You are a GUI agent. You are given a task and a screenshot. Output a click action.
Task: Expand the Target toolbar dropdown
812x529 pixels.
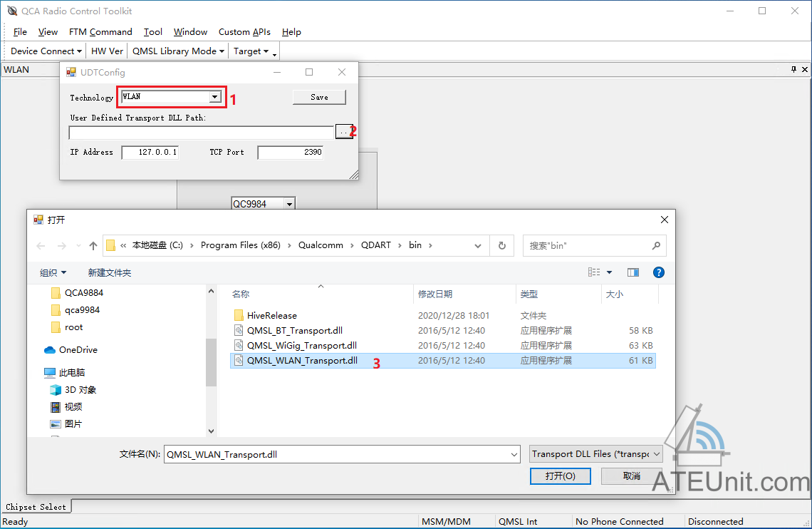251,51
